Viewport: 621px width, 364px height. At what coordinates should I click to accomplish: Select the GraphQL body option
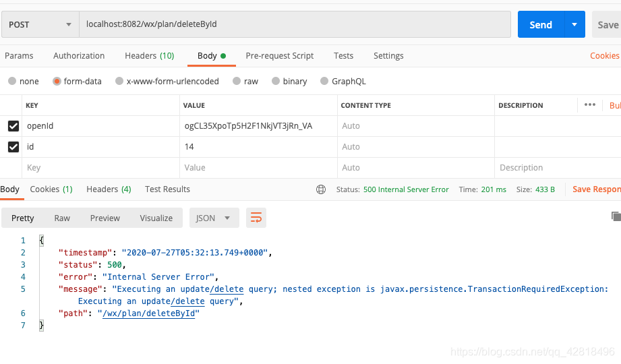[x=324, y=81]
